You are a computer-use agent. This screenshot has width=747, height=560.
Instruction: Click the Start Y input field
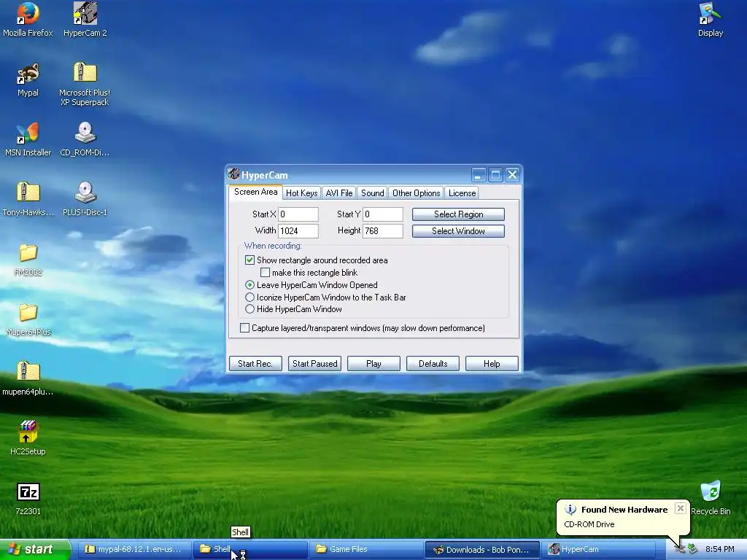tap(382, 214)
